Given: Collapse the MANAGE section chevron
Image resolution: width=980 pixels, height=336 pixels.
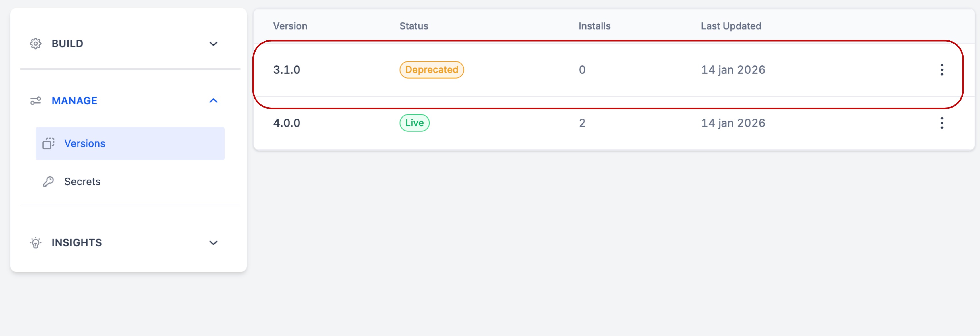Looking at the screenshot, I should 213,101.
